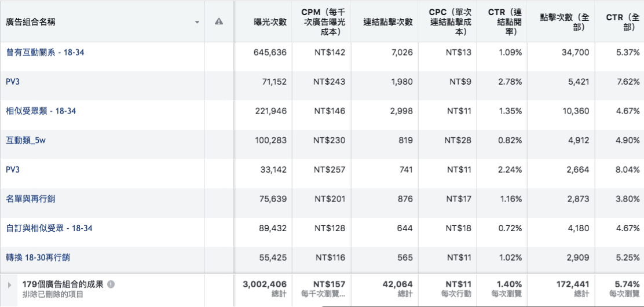The width and height of the screenshot is (644, 307).
Task: Open the 自訂與相似受眾 - 18-34 ad set
Action: pyautogui.click(x=49, y=228)
